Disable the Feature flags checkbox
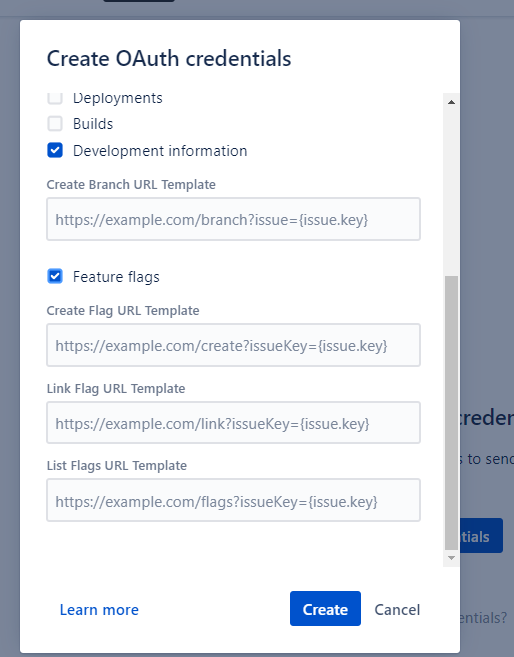 click(x=55, y=277)
